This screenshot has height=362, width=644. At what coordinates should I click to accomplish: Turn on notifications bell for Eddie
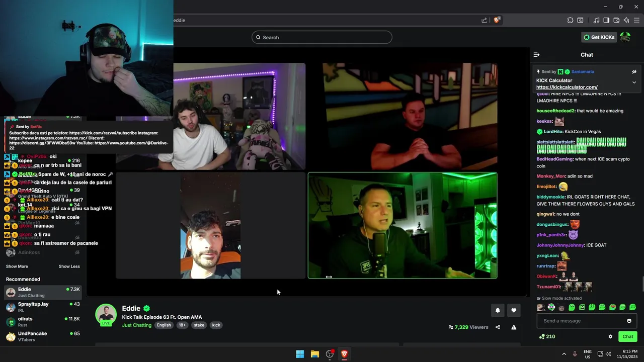pyautogui.click(x=498, y=310)
